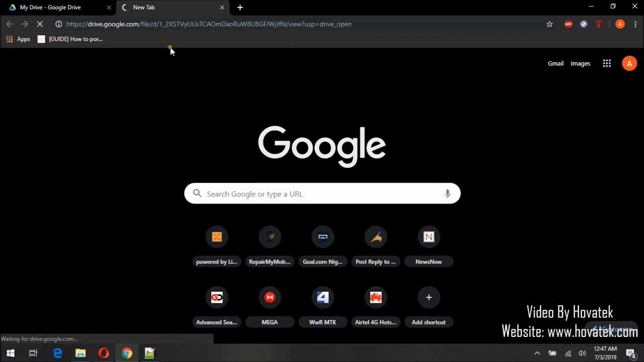This screenshot has width=644, height=362.
Task: Close the My Drive - Google Drive tab
Action: [x=109, y=8]
